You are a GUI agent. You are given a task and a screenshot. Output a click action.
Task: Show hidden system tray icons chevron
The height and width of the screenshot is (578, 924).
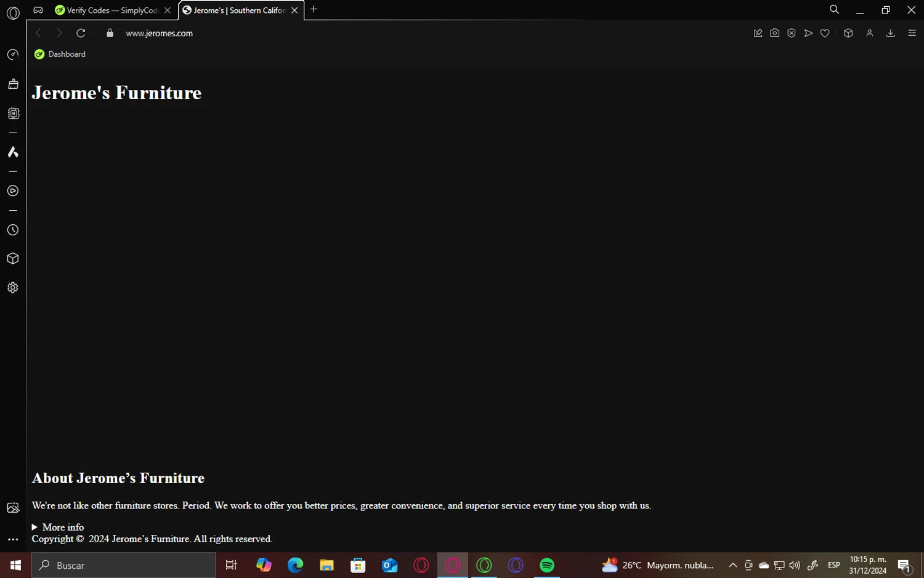(x=733, y=565)
